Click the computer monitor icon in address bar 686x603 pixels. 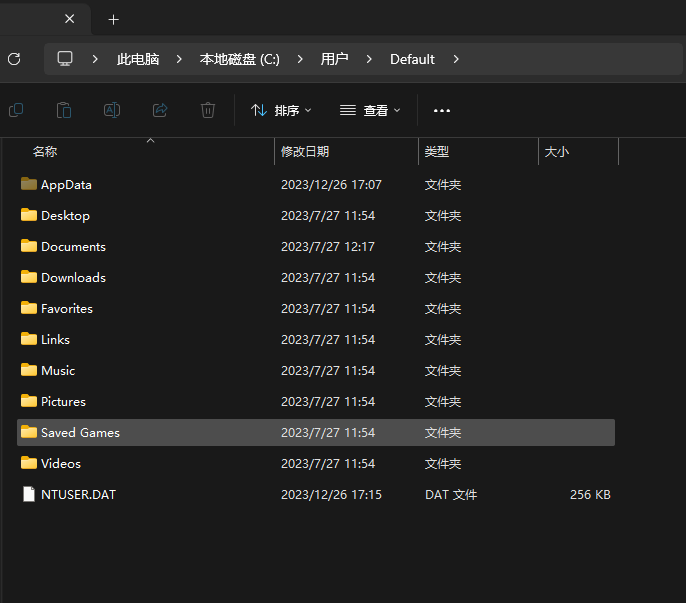(x=66, y=59)
